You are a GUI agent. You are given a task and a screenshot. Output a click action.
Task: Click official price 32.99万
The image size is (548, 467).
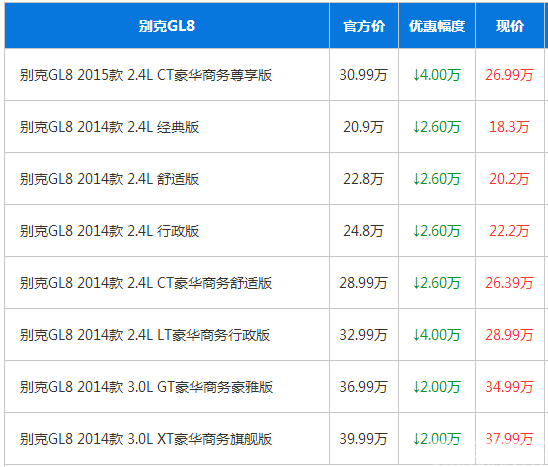(x=363, y=335)
